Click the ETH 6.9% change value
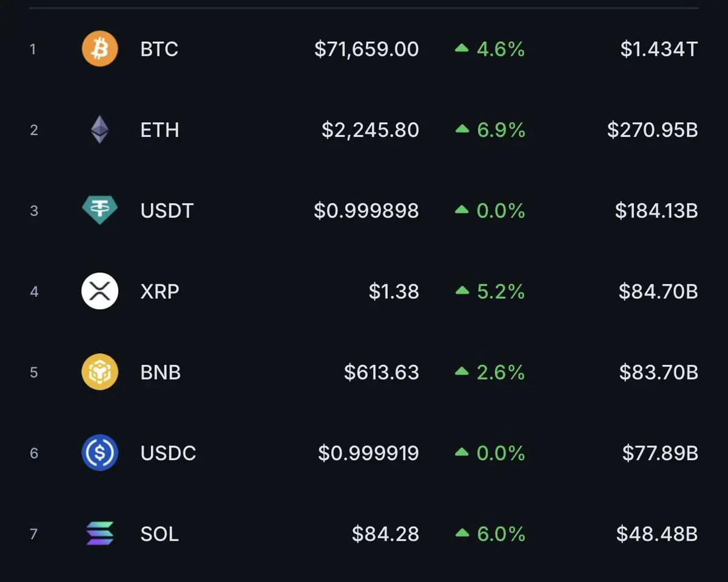 click(x=501, y=130)
